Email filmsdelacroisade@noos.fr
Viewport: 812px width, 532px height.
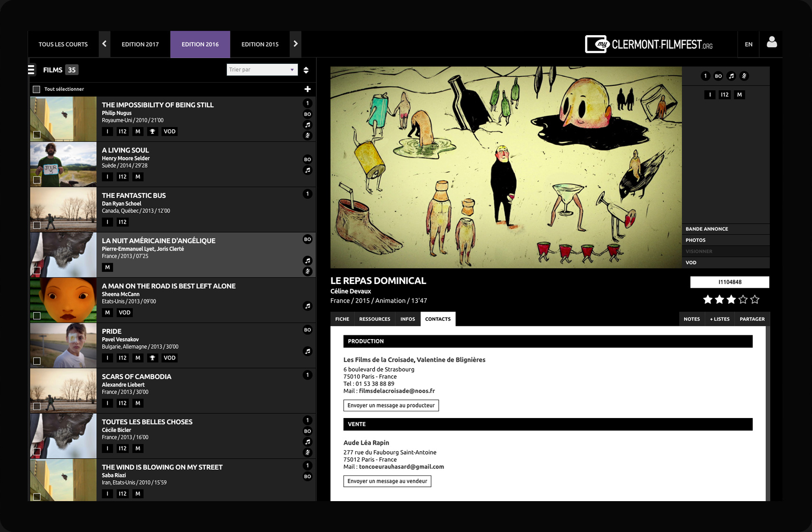397,391
